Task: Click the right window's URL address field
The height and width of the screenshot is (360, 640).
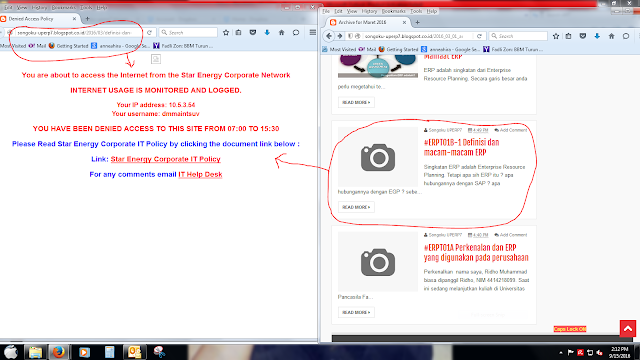Action: click(416, 36)
